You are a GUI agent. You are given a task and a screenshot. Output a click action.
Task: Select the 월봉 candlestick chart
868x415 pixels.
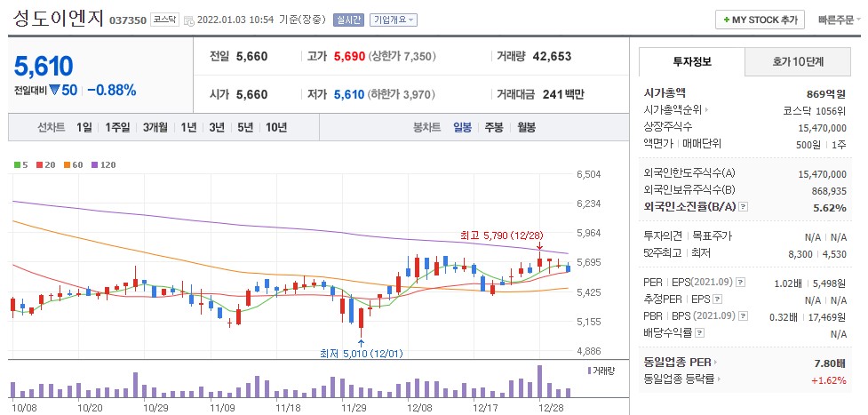[x=527, y=127]
